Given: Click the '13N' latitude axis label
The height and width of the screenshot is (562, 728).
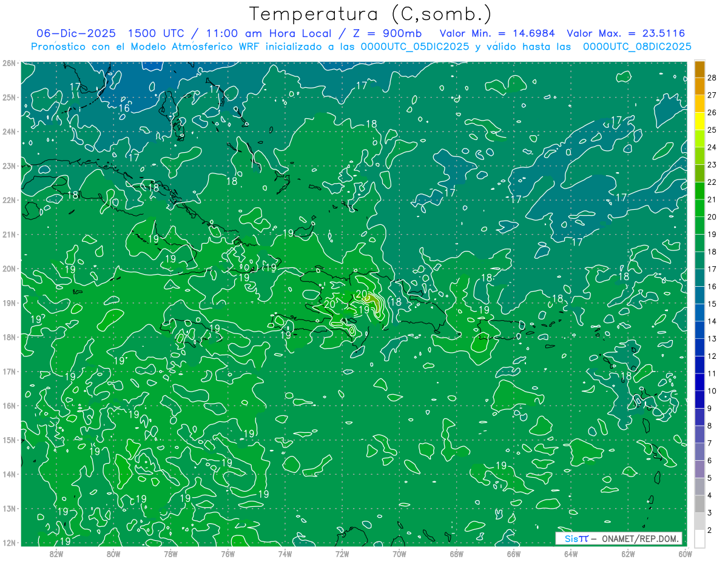Looking at the screenshot, I should click(9, 508).
